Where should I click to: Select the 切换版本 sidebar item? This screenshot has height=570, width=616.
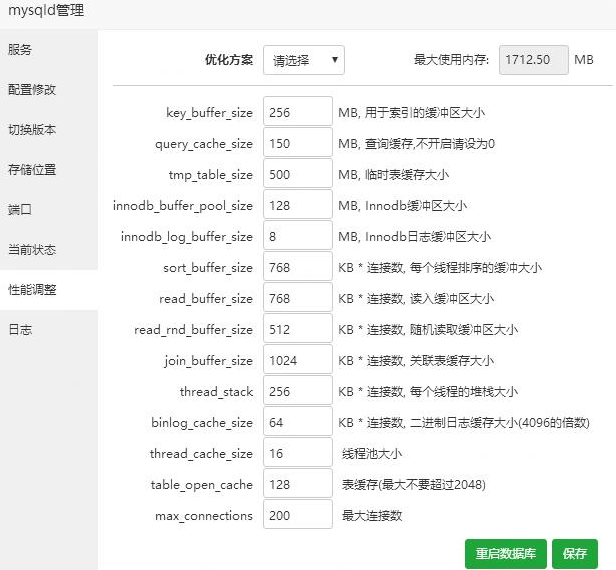tap(32, 129)
